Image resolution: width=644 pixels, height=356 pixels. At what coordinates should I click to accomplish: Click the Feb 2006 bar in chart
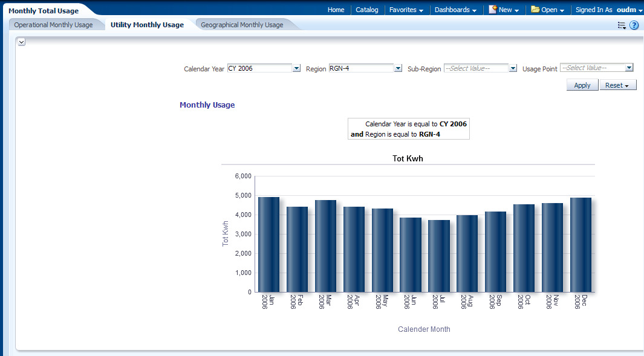tap(297, 250)
